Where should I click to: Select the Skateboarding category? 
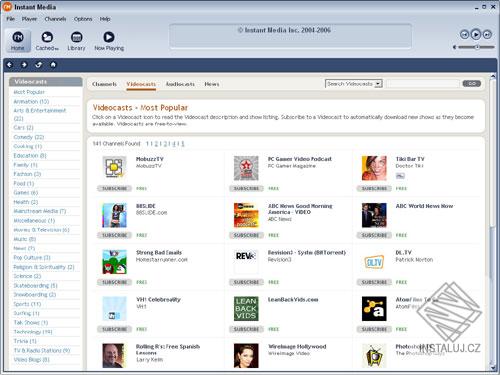click(35, 286)
